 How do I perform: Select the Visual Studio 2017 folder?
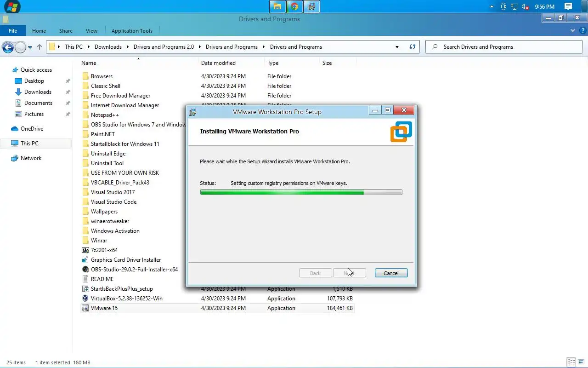pyautogui.click(x=113, y=192)
